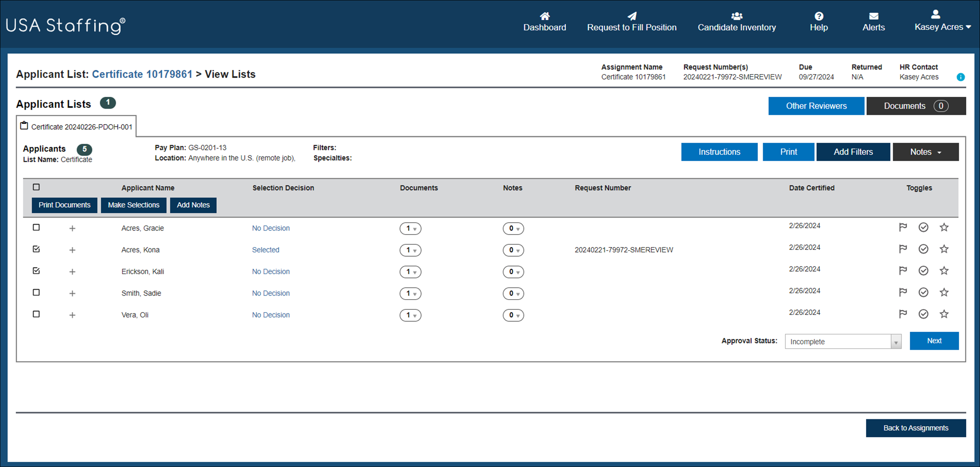Star the applicant Vera, Oli
The width and height of the screenshot is (980, 467).
coord(944,314)
